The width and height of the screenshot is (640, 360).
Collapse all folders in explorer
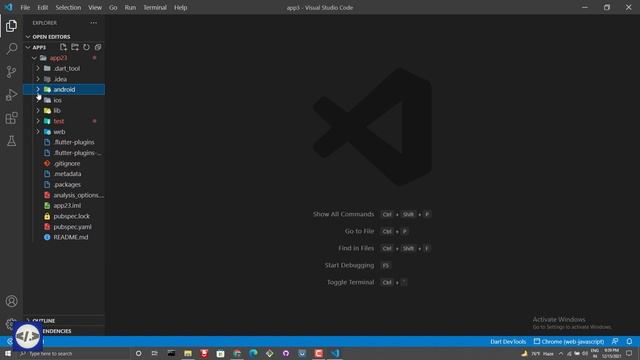pos(98,47)
